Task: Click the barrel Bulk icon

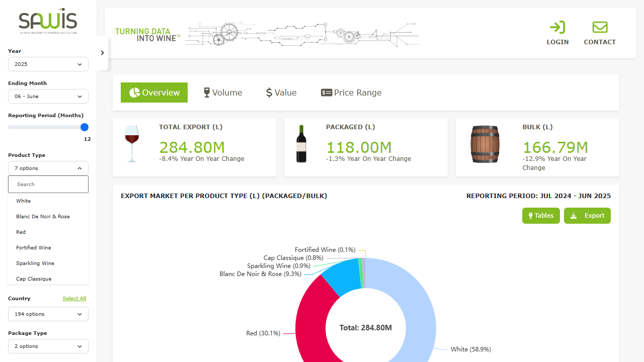Action: click(x=485, y=144)
